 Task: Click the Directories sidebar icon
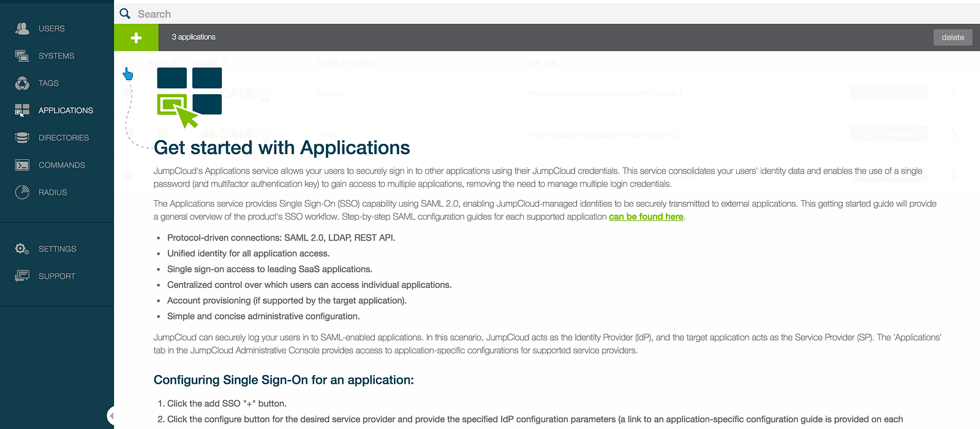[x=22, y=138]
